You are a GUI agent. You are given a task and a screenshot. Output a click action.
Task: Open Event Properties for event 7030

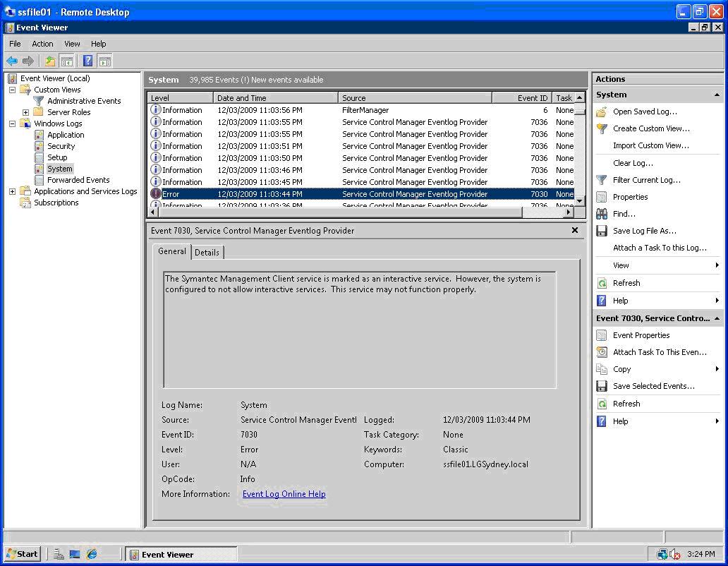(640, 335)
